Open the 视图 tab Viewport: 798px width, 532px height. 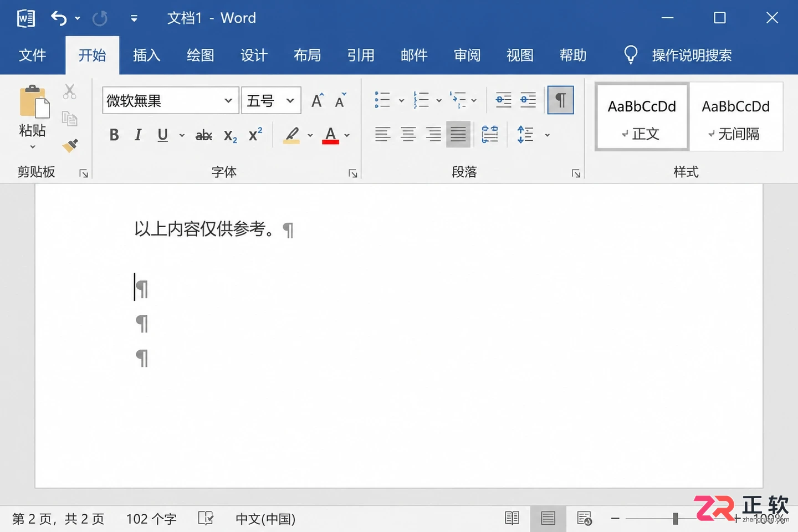pyautogui.click(x=520, y=55)
